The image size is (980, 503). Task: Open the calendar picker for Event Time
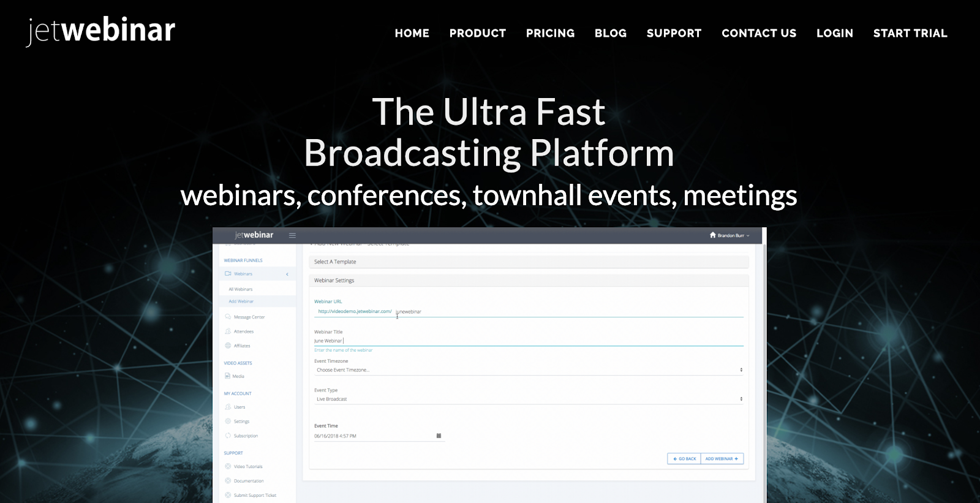[439, 436]
